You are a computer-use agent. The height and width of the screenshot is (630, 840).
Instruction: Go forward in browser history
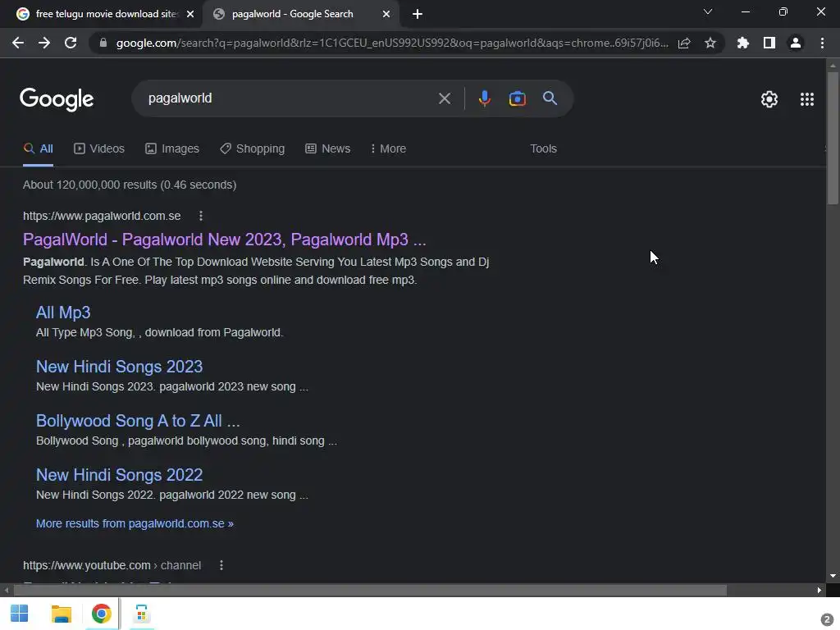44,43
